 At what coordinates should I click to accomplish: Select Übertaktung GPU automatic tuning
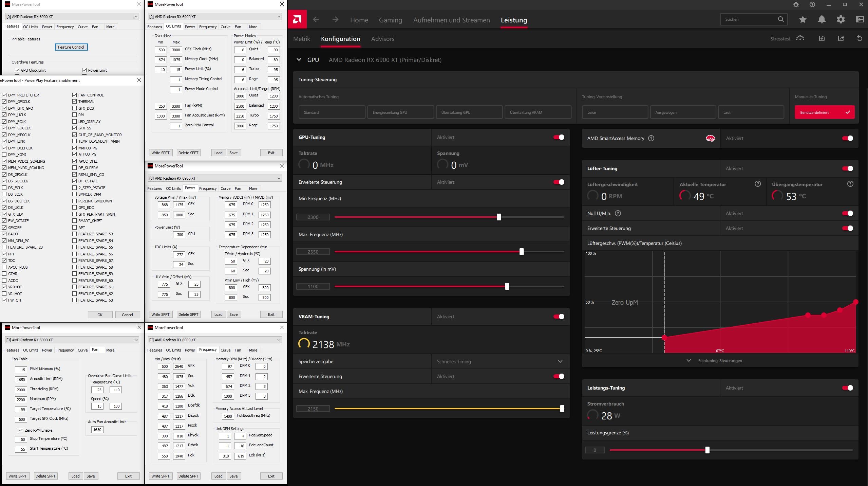469,112
